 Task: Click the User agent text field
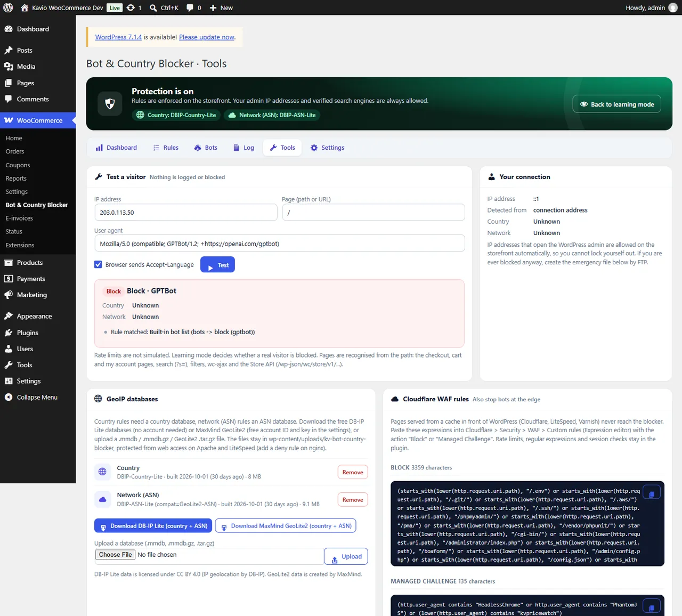[x=280, y=244]
